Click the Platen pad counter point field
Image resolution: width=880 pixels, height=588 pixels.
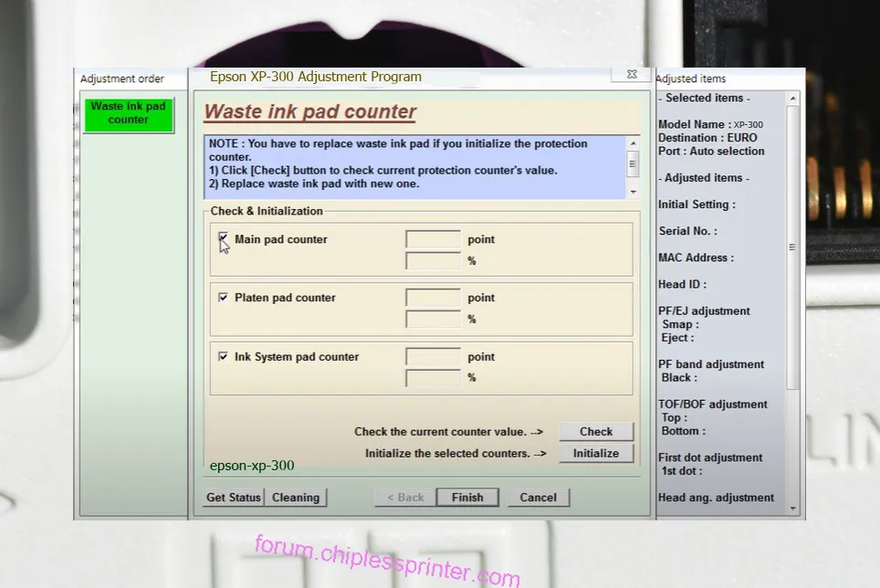433,298
